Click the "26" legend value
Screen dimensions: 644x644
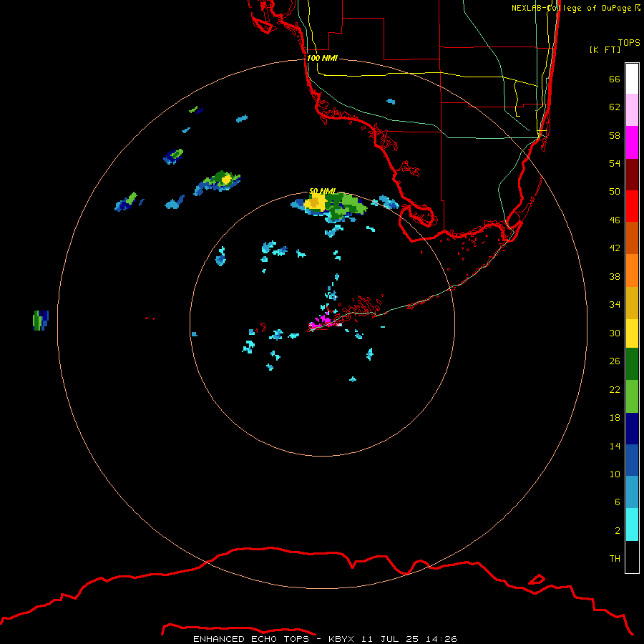click(x=615, y=361)
